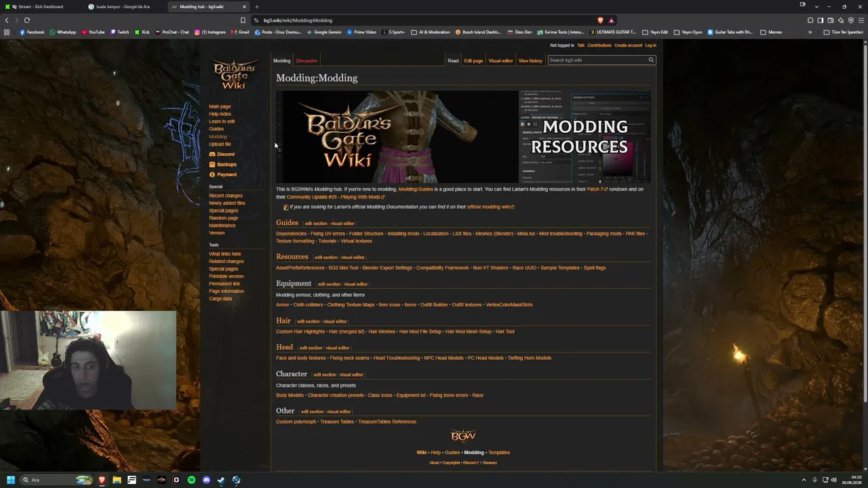Click the bookmark icon beside the address bar
Image resolution: width=868 pixels, height=488 pixels.
point(243,20)
